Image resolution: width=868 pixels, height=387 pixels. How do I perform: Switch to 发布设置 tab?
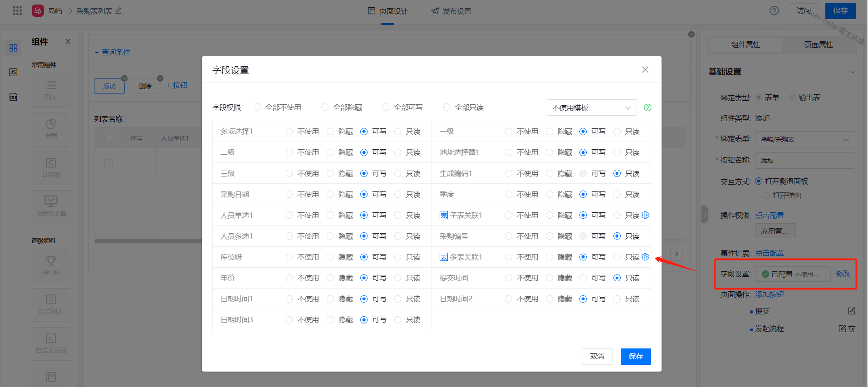(x=451, y=11)
